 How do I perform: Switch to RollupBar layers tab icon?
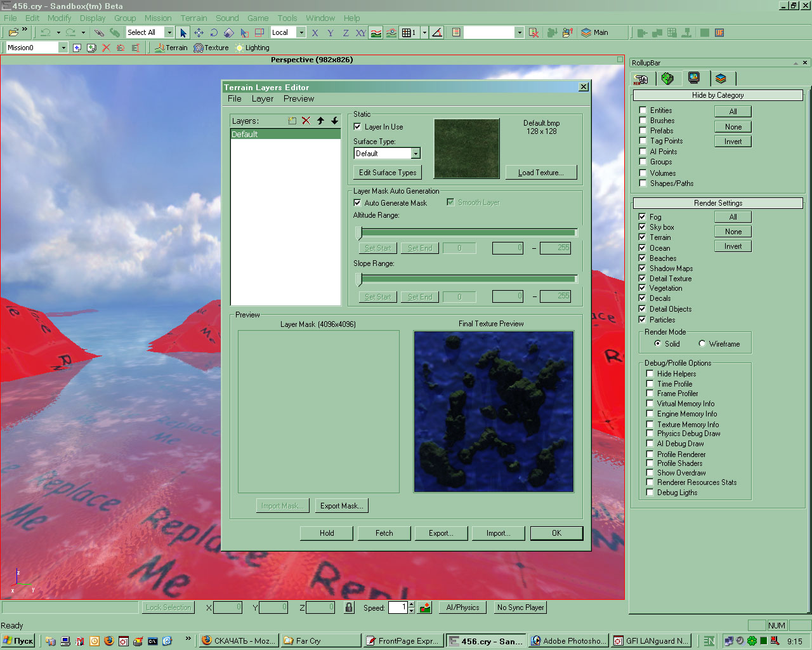(x=721, y=78)
